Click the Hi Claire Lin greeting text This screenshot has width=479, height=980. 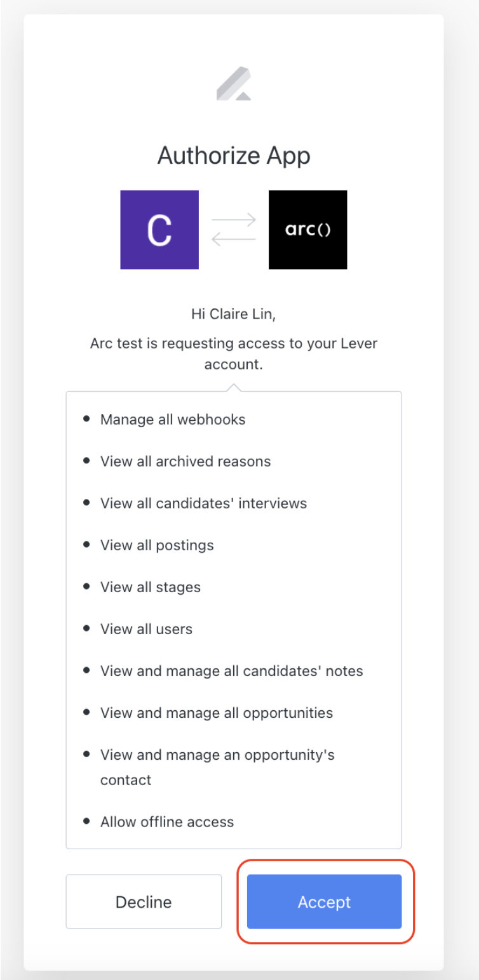click(x=234, y=314)
